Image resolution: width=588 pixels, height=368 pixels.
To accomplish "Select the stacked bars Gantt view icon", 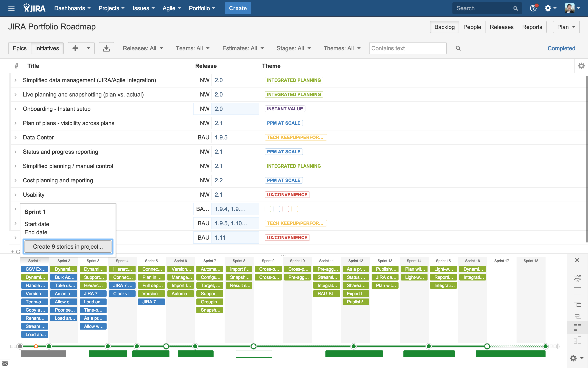I will coord(577,315).
